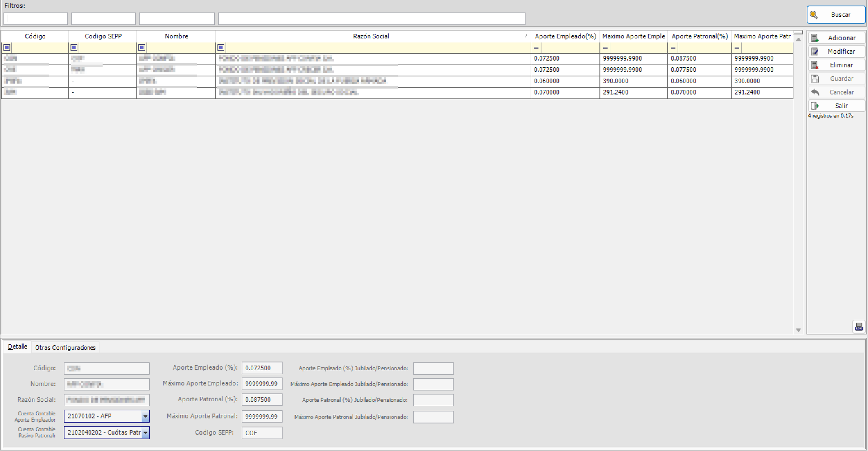This screenshot has height=451, width=868.
Task: Open the Cuenta Contable Pasivo Patronal dropdown
Action: click(146, 432)
